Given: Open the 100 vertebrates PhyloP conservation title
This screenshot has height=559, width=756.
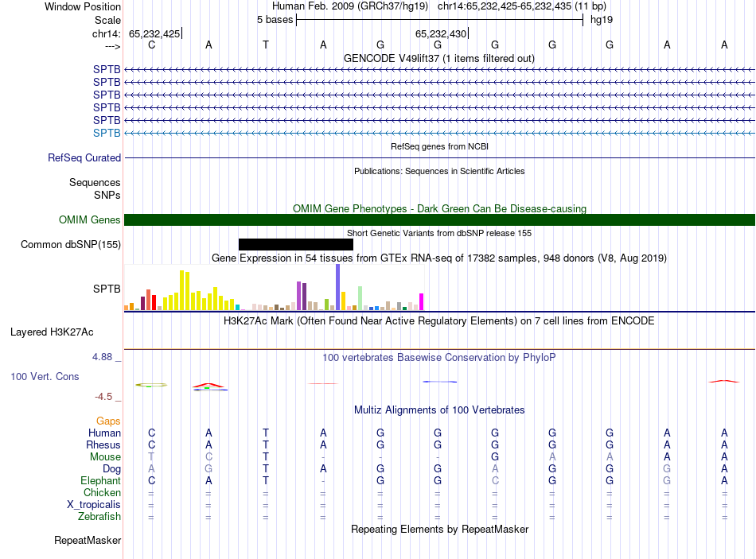Looking at the screenshot, I should tap(438, 358).
